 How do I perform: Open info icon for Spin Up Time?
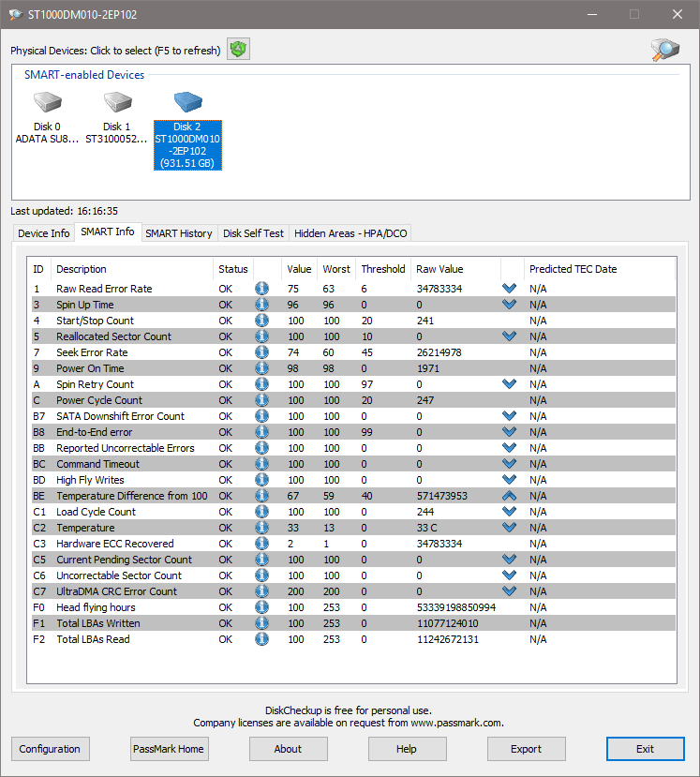[262, 305]
